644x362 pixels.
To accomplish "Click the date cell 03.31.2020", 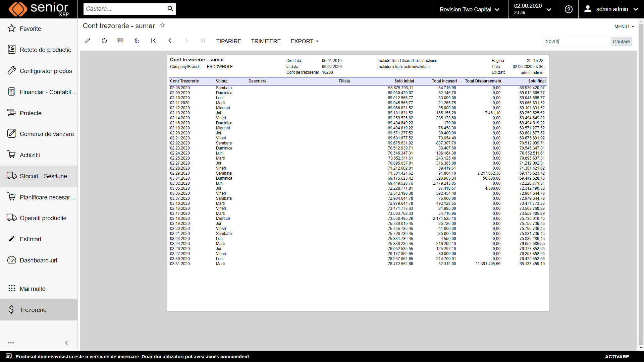I will point(180,264).
